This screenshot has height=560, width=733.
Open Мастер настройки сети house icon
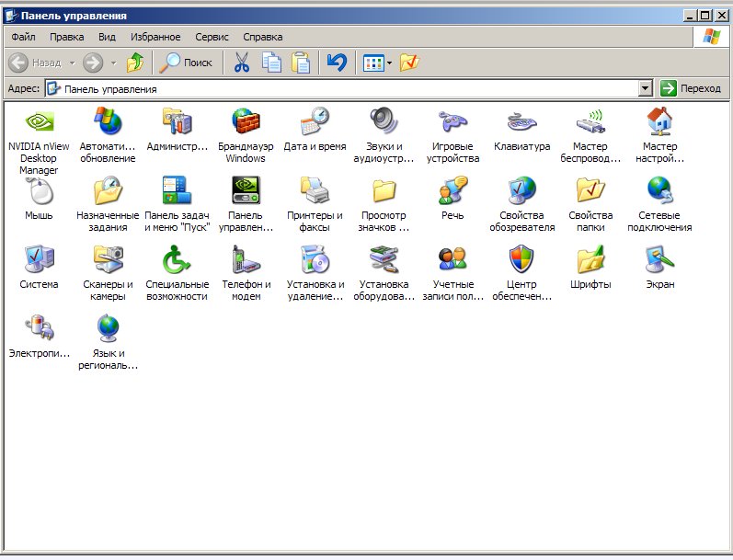pyautogui.click(x=659, y=120)
